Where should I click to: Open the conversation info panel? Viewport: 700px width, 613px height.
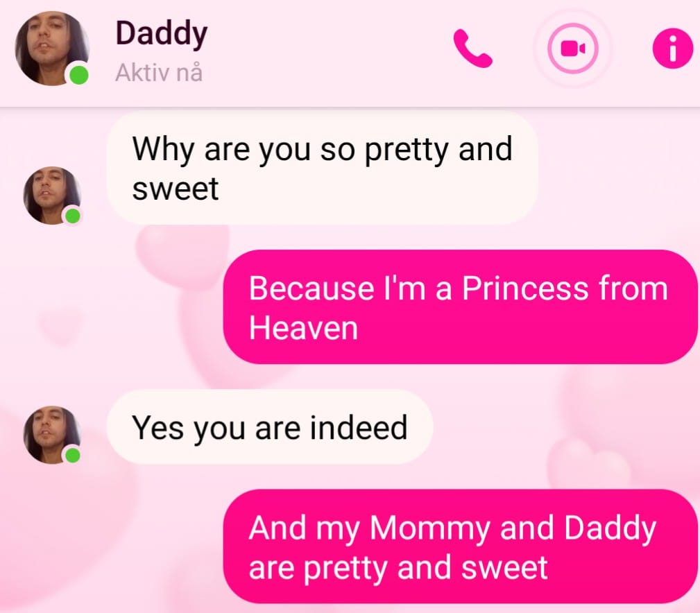pyautogui.click(x=673, y=49)
